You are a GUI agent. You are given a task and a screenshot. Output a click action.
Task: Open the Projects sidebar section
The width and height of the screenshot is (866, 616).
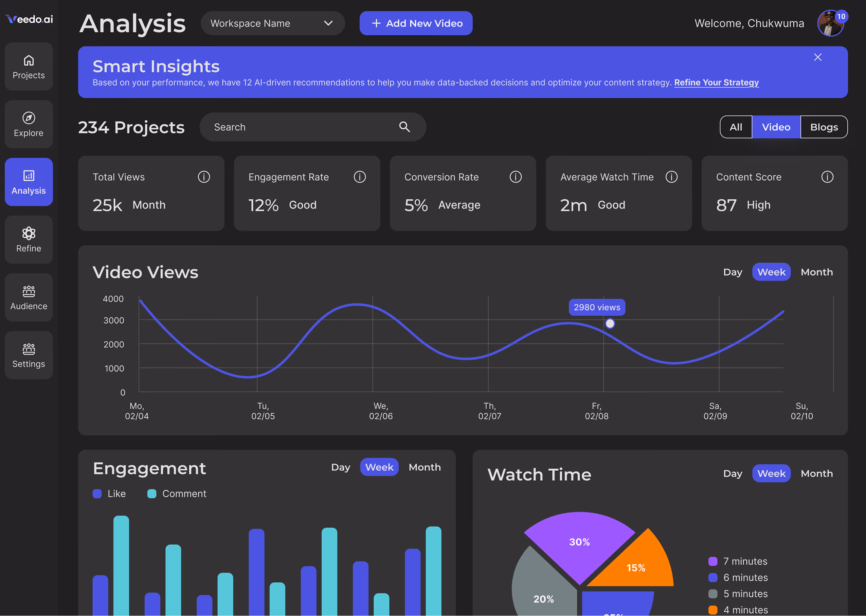coord(29,66)
